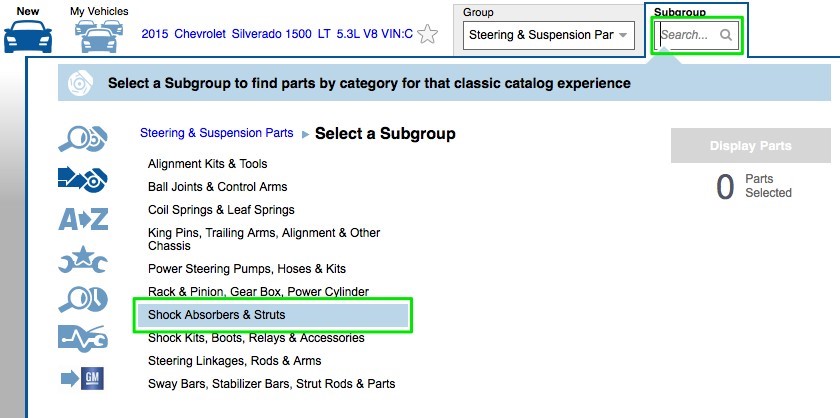Click the wrench and star sidebar icon
Image resolution: width=840 pixels, height=418 pixels.
click(x=83, y=260)
